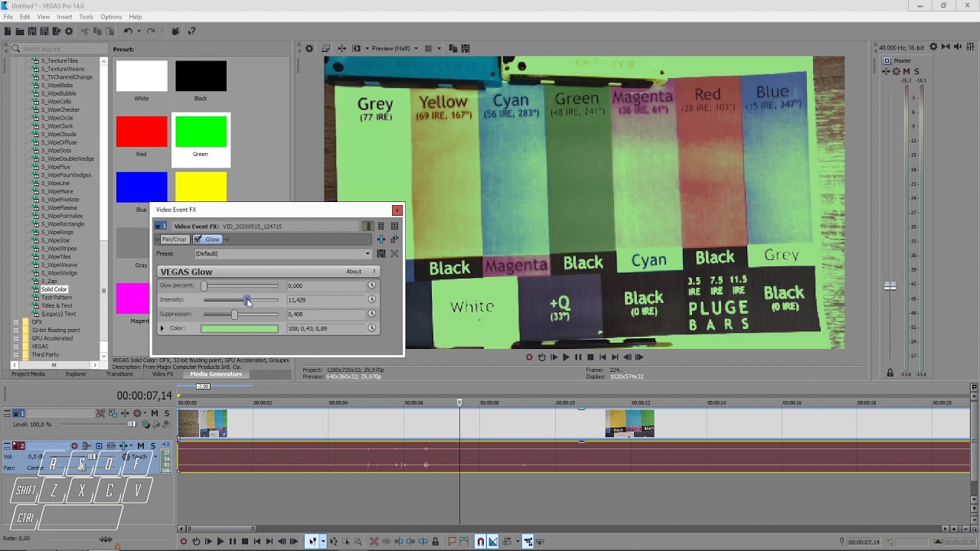The height and width of the screenshot is (551, 980).
Task: Save the Glow preset with the disk icon
Action: click(x=381, y=253)
